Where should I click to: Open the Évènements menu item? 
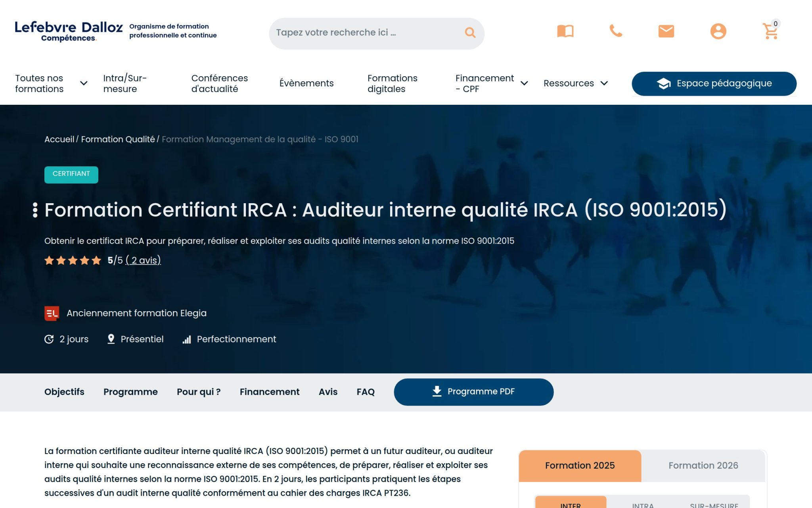(306, 83)
